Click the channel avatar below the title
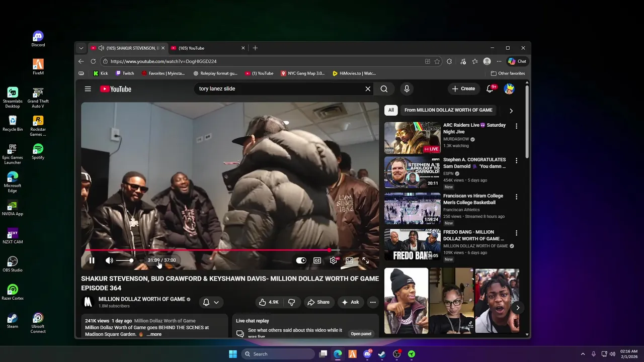The image size is (644, 362). pyautogui.click(x=88, y=302)
